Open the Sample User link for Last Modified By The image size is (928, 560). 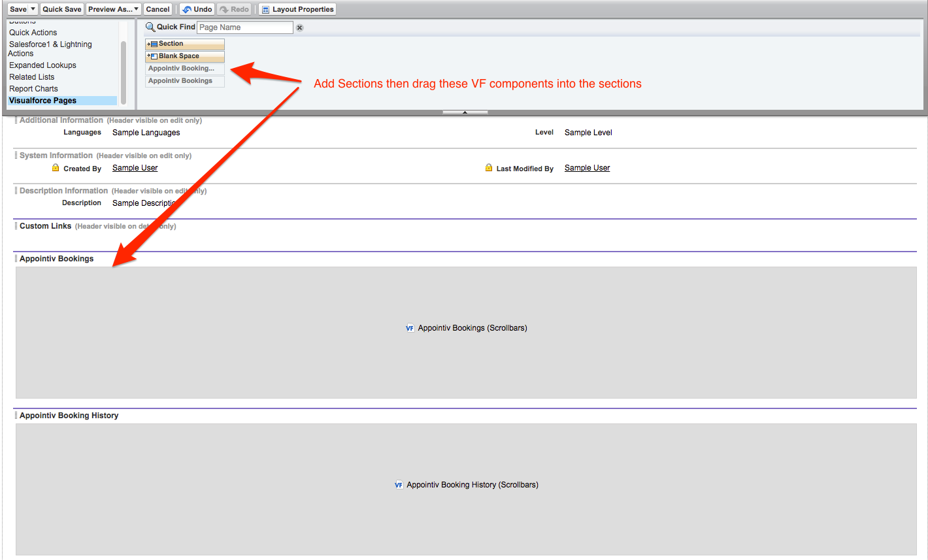588,168
